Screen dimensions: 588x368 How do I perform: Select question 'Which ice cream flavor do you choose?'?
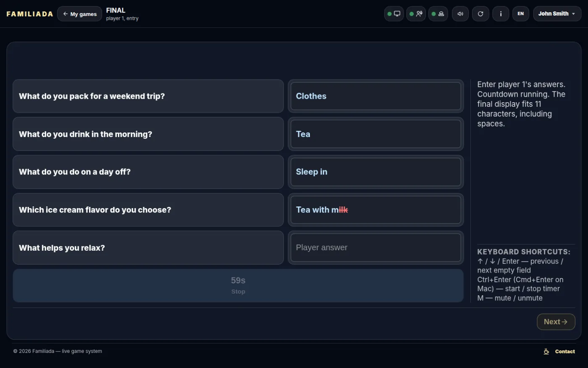coord(148,210)
